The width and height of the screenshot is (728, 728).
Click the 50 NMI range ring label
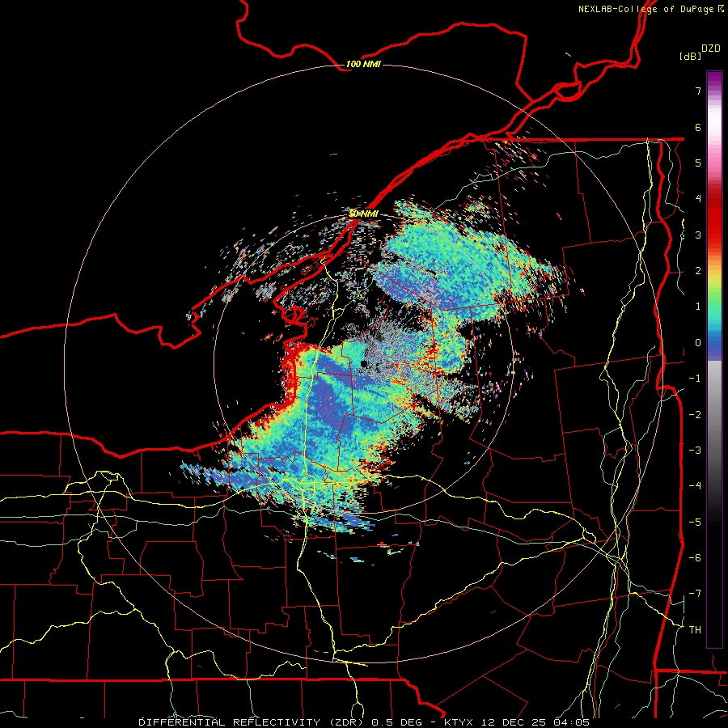click(363, 214)
